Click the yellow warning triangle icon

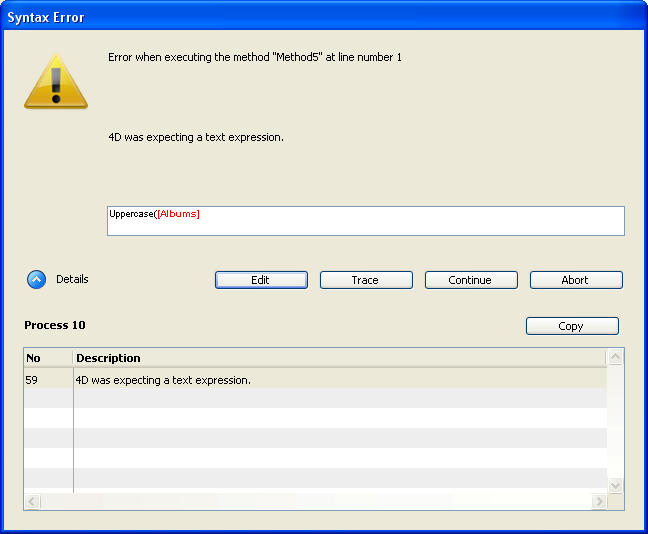tap(55, 81)
